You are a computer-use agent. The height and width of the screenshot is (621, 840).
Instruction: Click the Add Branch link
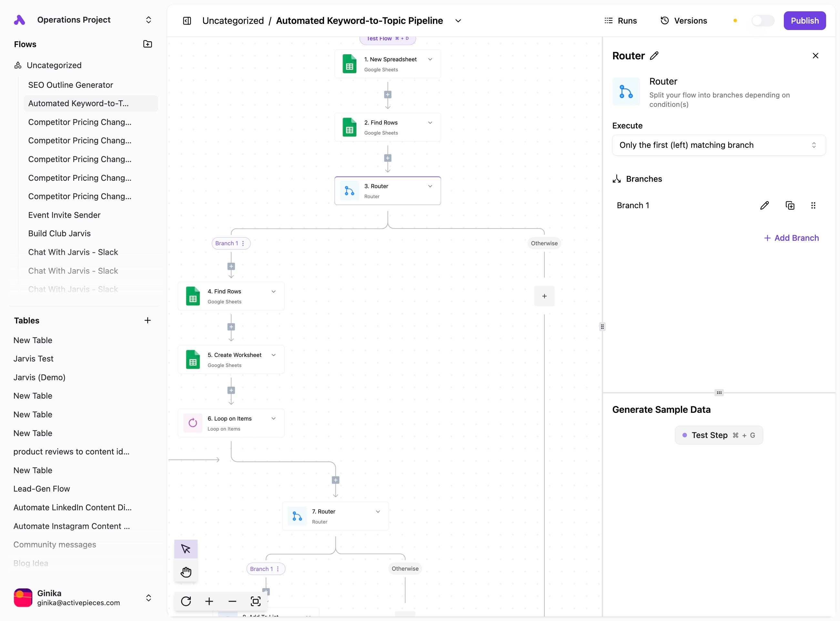pyautogui.click(x=791, y=238)
